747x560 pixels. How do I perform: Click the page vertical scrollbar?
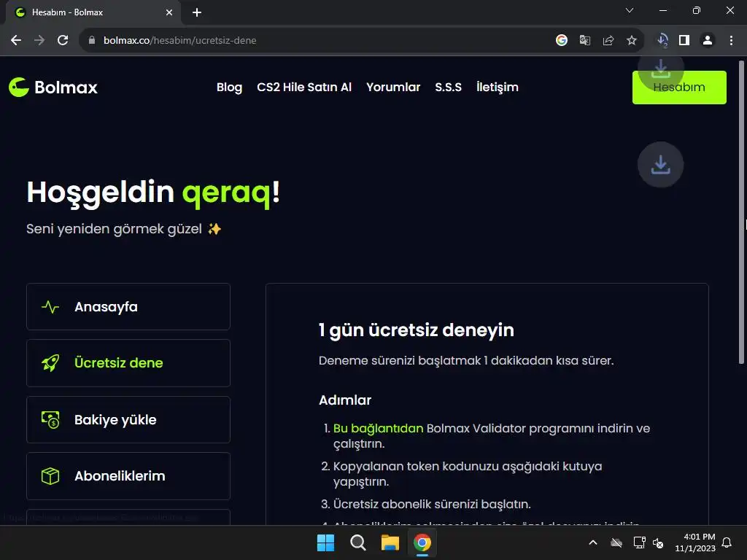click(741, 212)
